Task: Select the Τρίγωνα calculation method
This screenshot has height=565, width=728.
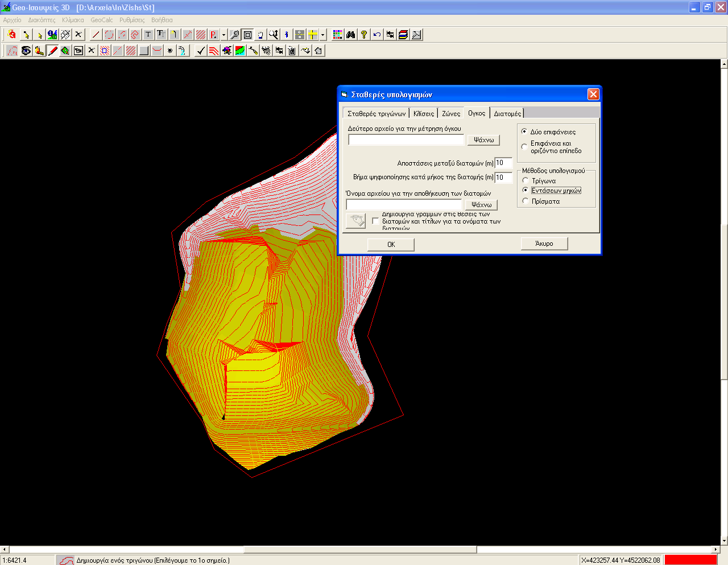Action: (x=526, y=181)
